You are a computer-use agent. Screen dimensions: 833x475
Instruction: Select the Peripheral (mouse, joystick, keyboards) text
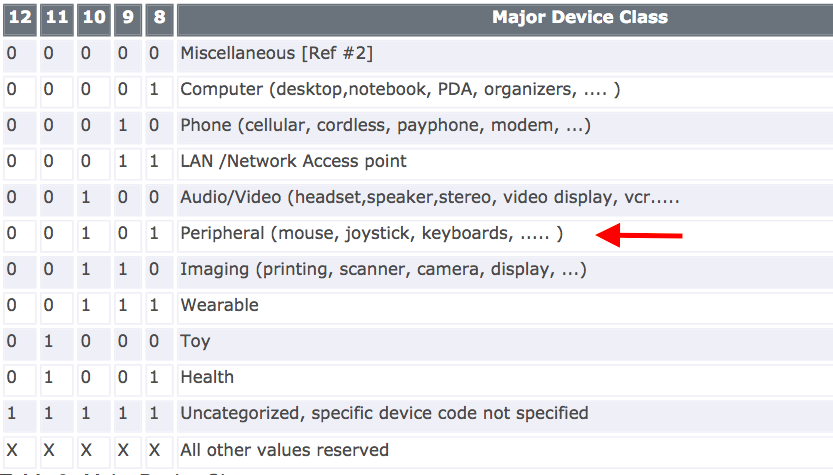pos(371,233)
